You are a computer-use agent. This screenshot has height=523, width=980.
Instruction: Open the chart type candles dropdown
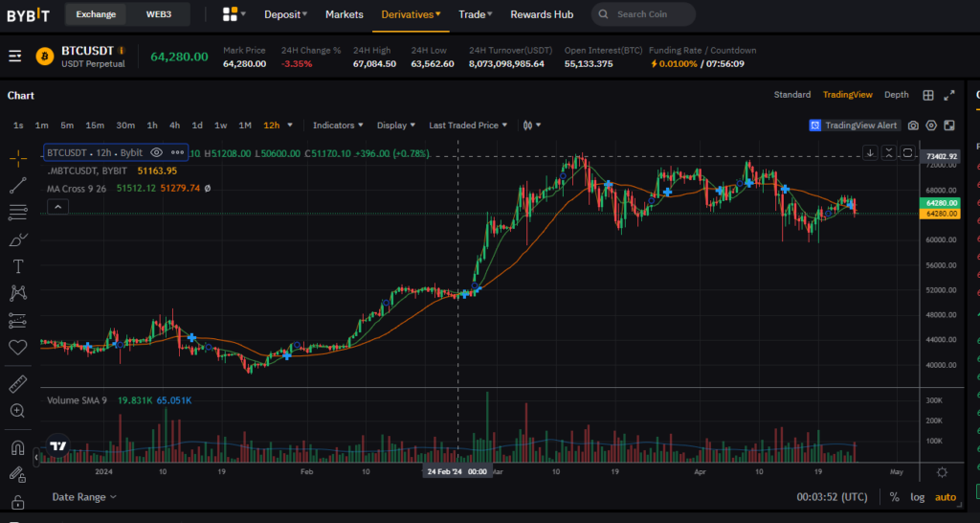(x=532, y=125)
